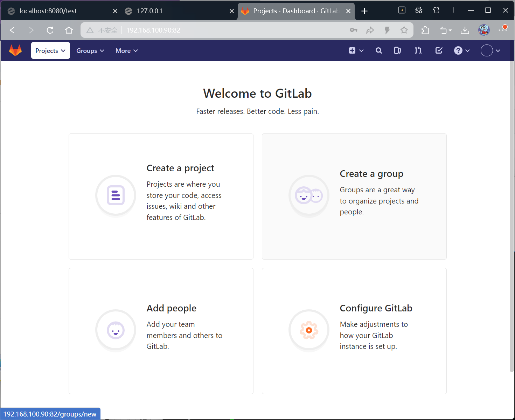
Task: Go to browser home page
Action: pos(69,30)
